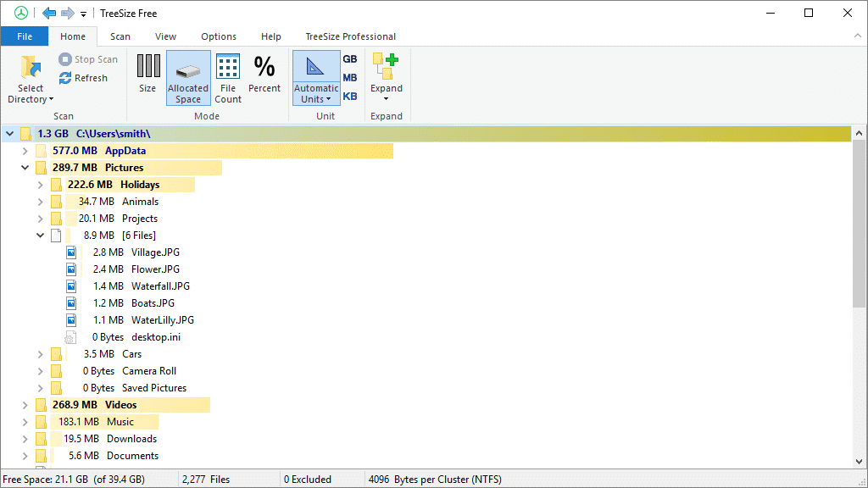868x488 pixels.
Task: Expand the Saved Pictures folder
Action: 40,388
